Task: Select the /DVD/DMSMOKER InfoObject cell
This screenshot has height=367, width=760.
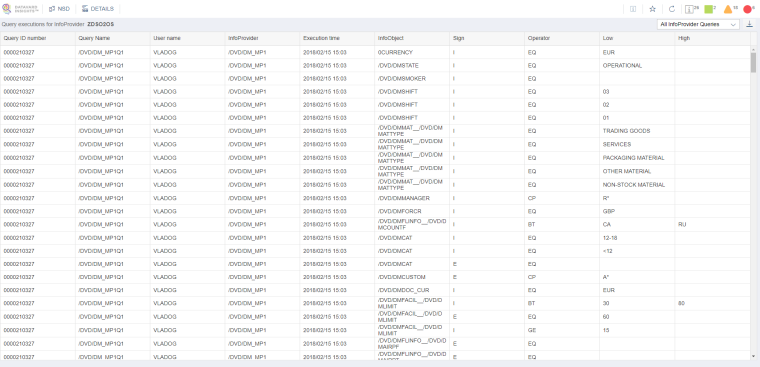Action: click(412, 78)
